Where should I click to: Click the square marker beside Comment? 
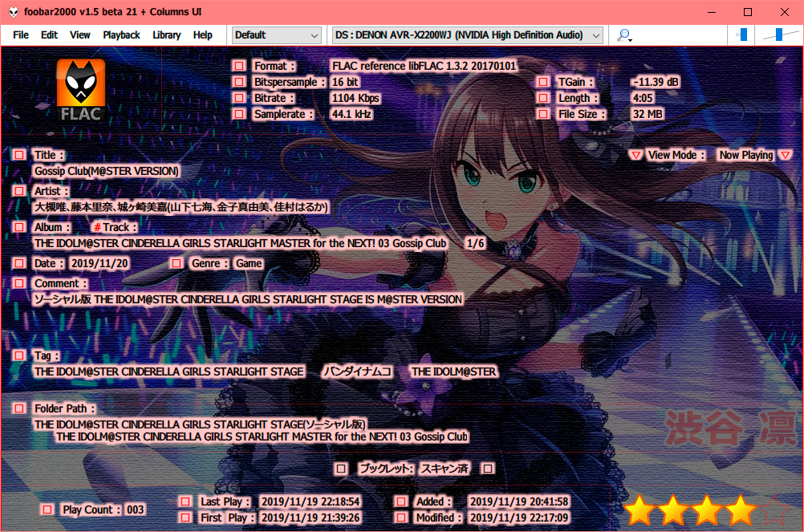(19, 283)
